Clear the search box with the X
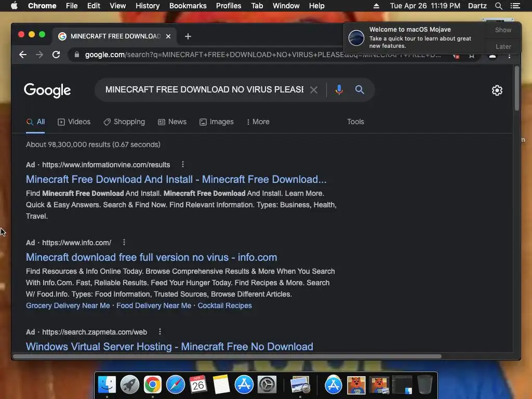Viewport: 532px width, 399px height. (314, 90)
